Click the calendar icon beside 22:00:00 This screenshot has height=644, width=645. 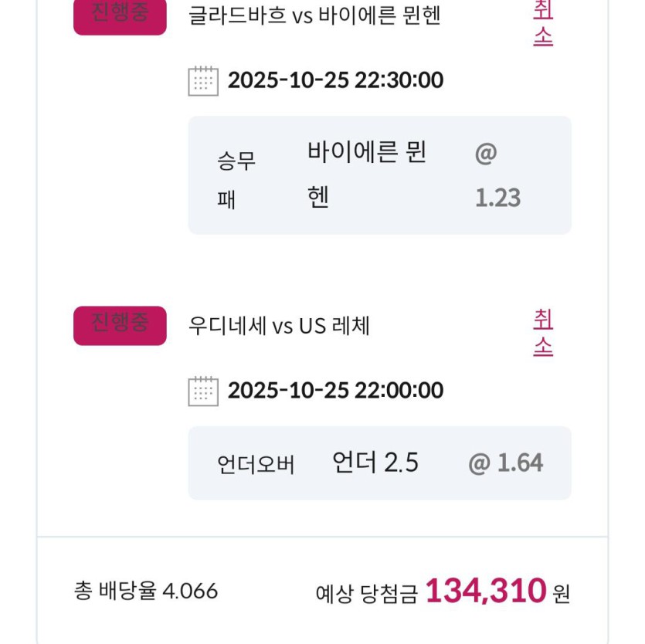[x=203, y=391]
